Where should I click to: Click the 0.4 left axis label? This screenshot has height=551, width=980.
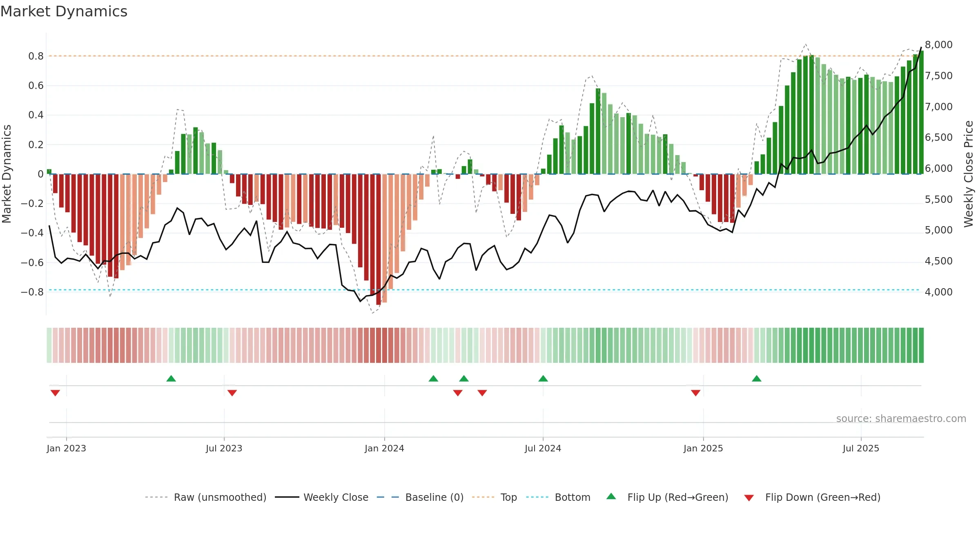[36, 115]
